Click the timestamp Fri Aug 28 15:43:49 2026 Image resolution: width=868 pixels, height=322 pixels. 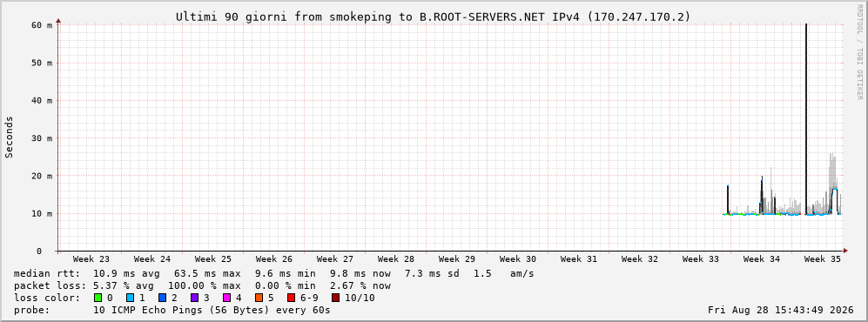(x=781, y=310)
